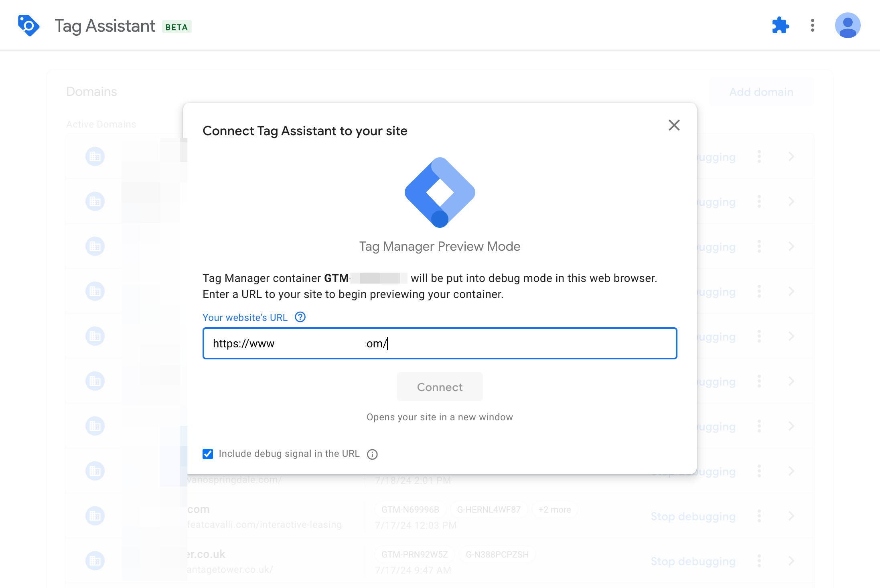Click domain icon of antagetower.co.uk row
This screenshot has width=880, height=588.
95,561
